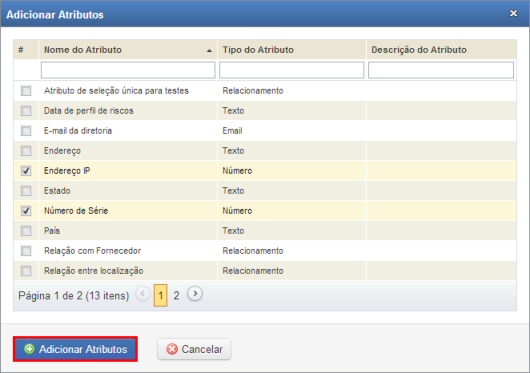Viewport: 530px width, 373px height.
Task: Uncheck the Número de Série checkbox
Action: (26, 210)
